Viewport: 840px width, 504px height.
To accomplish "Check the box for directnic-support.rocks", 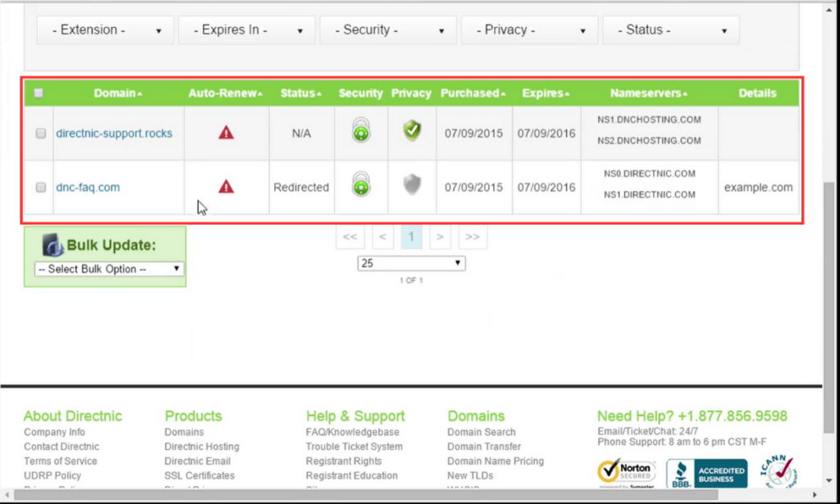I will (41, 134).
